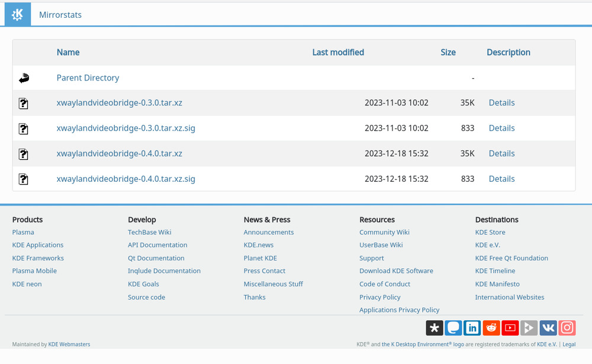Sort listing by Name column header
The height and width of the screenshot is (364, 592).
(x=68, y=52)
